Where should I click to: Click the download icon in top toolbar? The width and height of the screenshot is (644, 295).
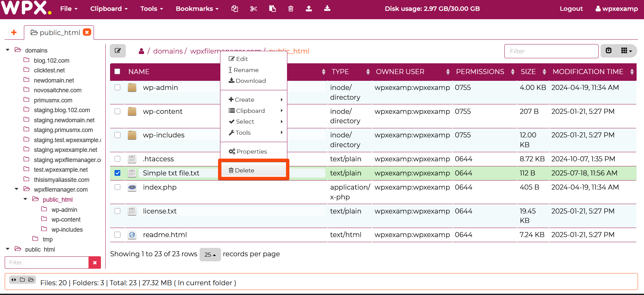tap(327, 9)
